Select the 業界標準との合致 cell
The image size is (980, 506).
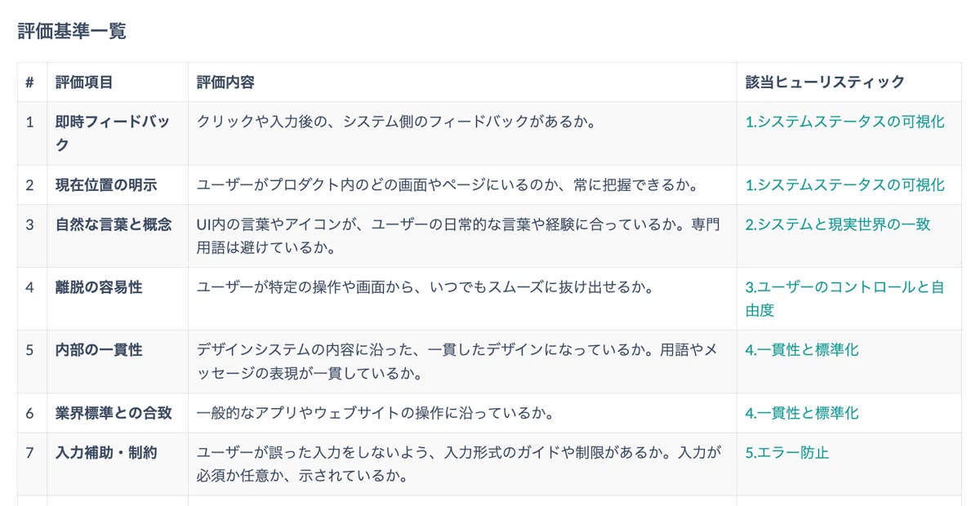pos(118,414)
